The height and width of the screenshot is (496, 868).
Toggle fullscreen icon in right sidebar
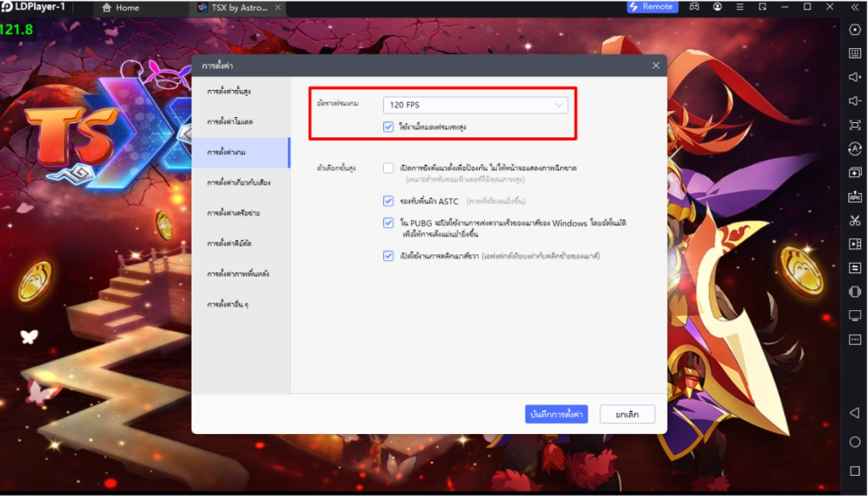click(854, 125)
